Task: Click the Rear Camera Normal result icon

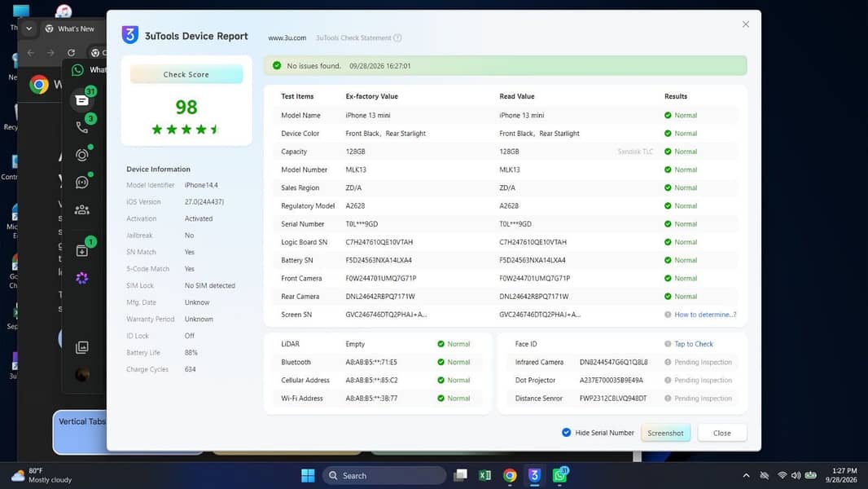Action: coord(668,297)
